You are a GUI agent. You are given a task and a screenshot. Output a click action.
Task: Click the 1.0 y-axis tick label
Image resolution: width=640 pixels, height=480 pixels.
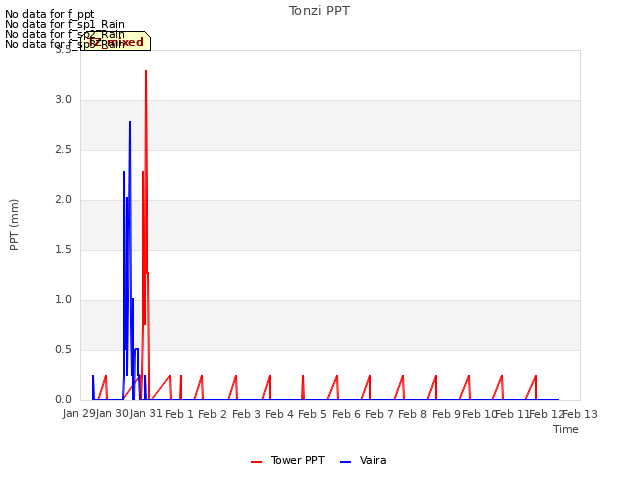(x=63, y=300)
